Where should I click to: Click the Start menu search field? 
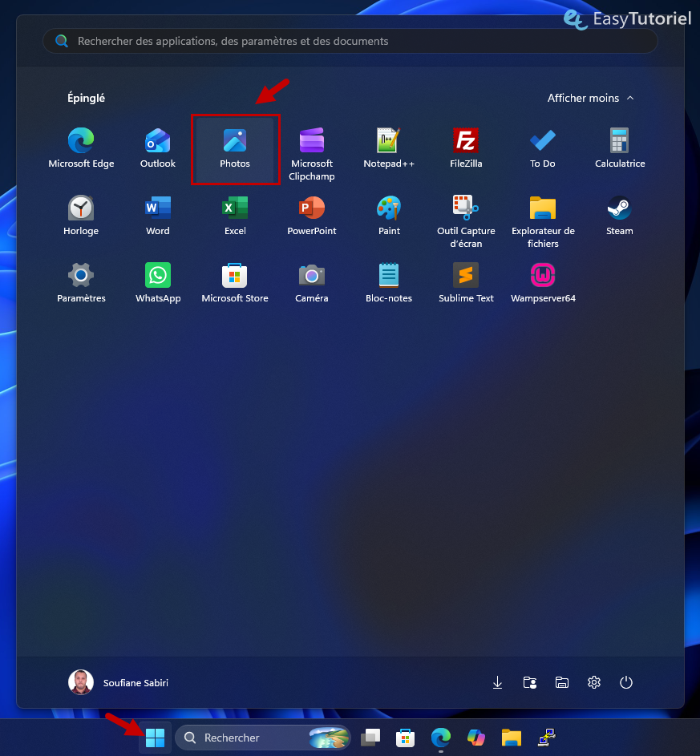point(350,41)
